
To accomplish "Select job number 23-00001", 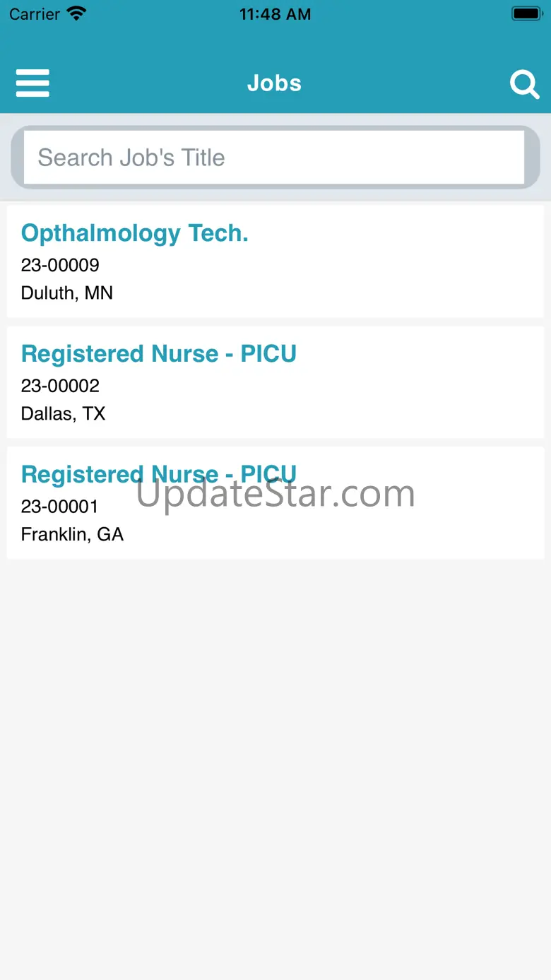I will click(60, 507).
